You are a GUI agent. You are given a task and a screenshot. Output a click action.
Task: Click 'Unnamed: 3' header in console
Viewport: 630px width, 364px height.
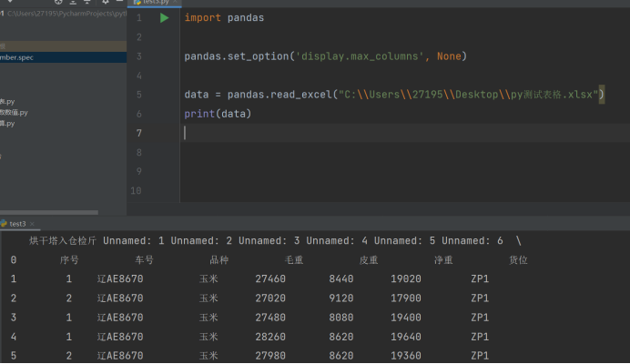pos(269,240)
